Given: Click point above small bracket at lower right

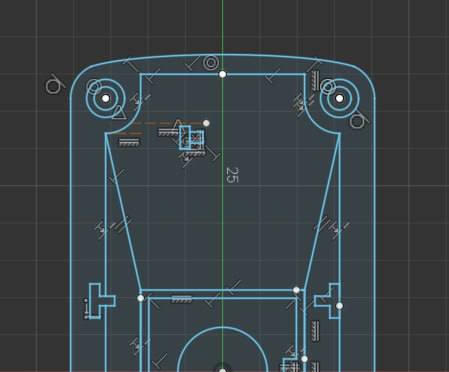Looking at the screenshot, I should click(x=304, y=359).
